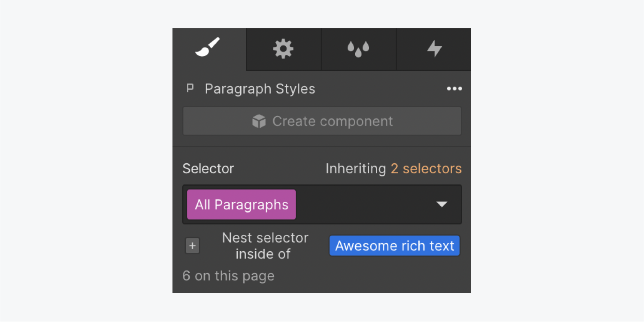Click the Nest selector inside of text
This screenshot has height=322, width=644.
click(265, 246)
